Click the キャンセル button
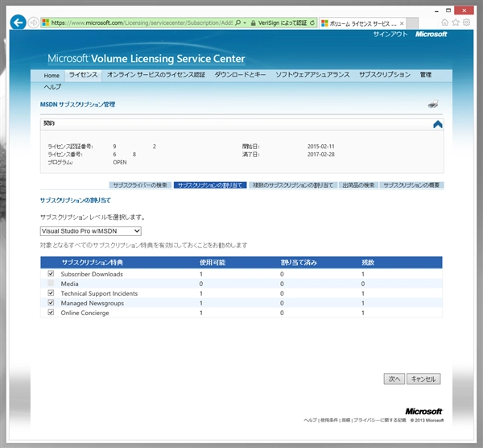Viewport: 483px width, 448px height. click(x=423, y=379)
